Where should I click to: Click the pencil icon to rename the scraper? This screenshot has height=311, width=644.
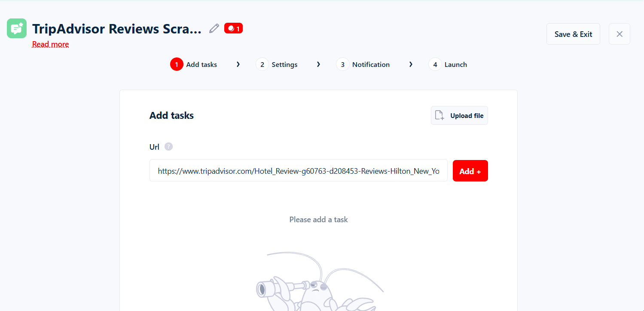click(x=214, y=28)
